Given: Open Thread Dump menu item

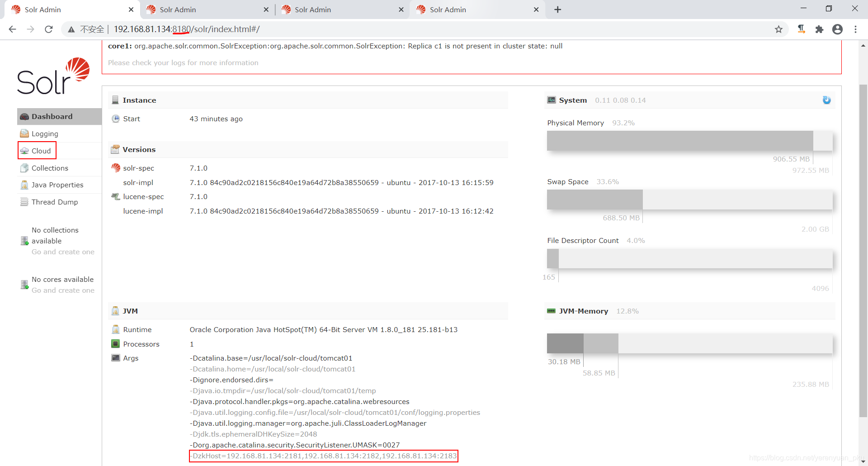Looking at the screenshot, I should [59, 202].
